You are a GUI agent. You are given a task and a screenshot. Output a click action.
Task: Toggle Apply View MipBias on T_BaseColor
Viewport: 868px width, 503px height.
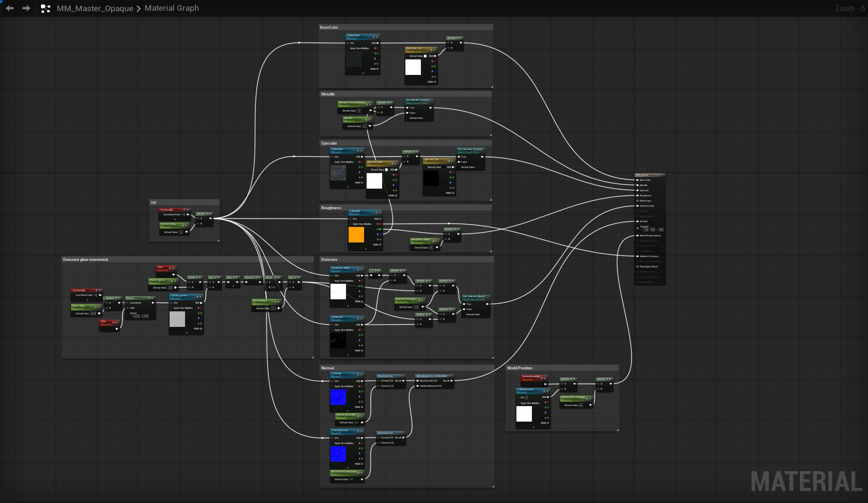(x=348, y=48)
